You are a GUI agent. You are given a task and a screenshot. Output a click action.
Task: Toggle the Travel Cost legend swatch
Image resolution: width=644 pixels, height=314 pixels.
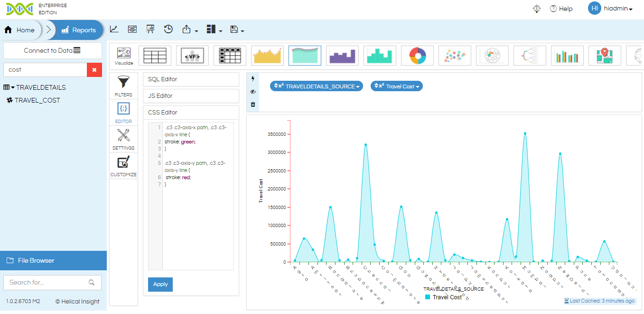coord(428,297)
